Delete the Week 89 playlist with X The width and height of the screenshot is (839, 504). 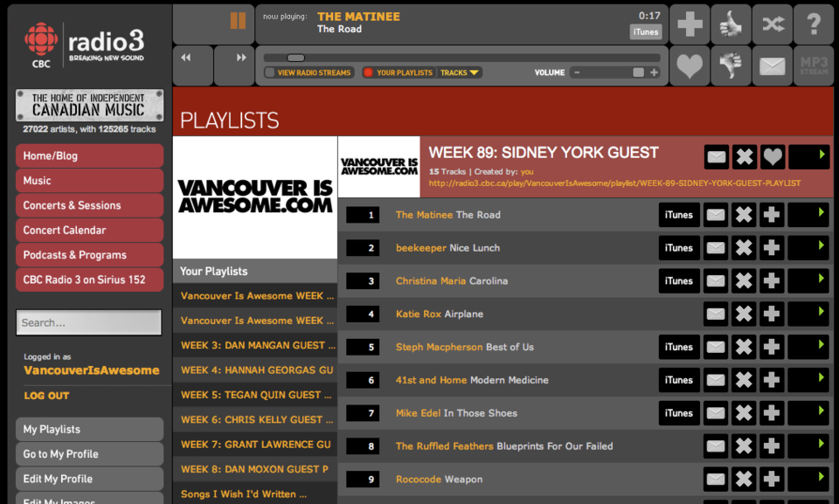point(745,157)
